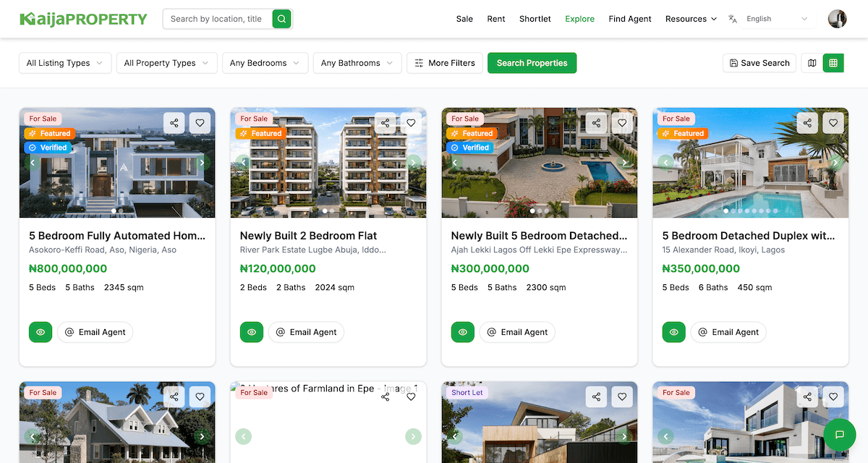Switch to map view
This screenshot has height=463, width=868.
point(812,63)
